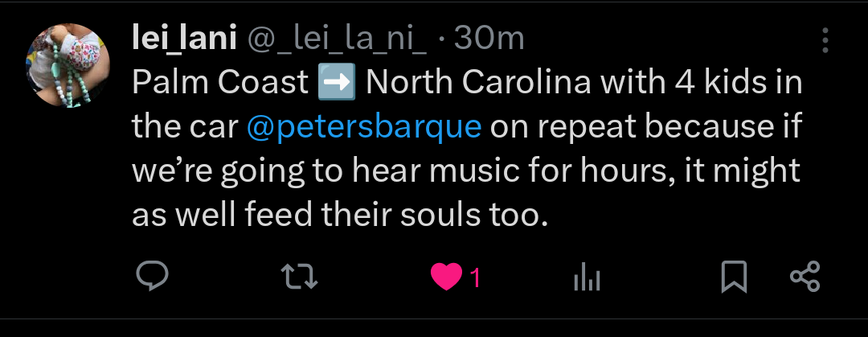Open the three-dot more options menu
868x337 pixels.
coord(825,40)
